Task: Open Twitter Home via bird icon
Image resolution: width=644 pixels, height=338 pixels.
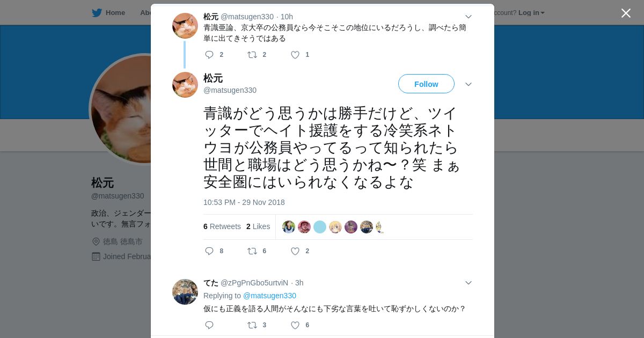Action: click(97, 13)
